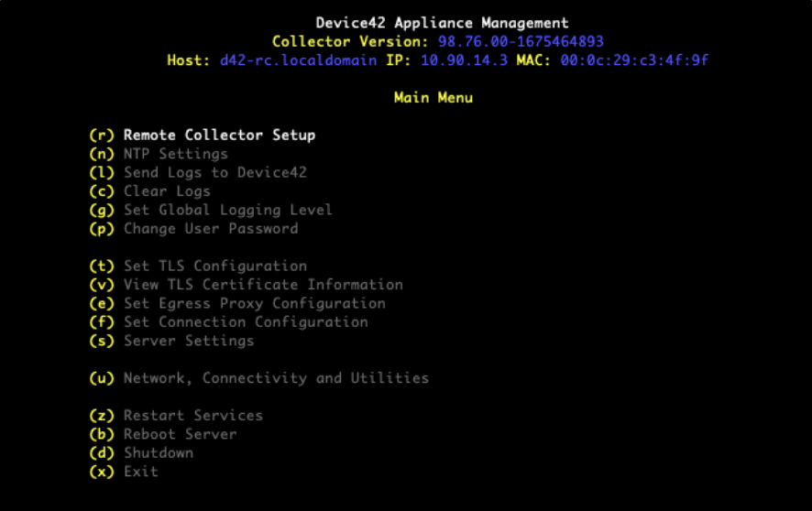Choose Restart Services option

pos(176,416)
